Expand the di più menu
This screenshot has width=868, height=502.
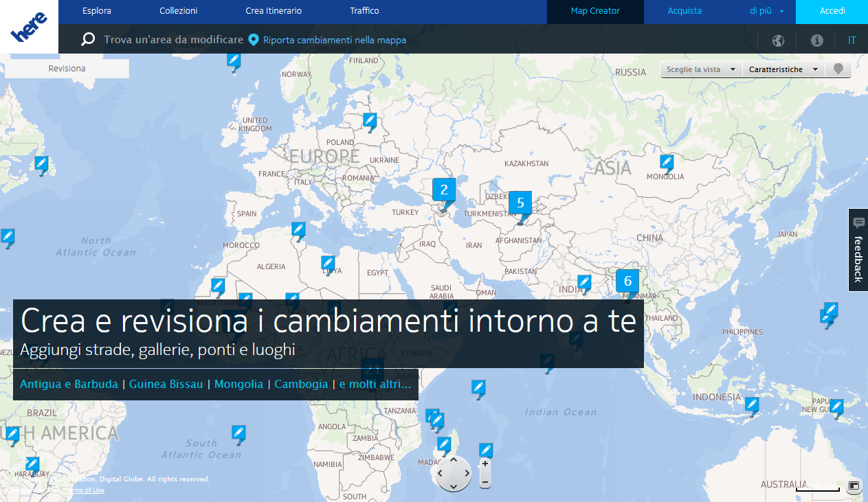(x=766, y=11)
